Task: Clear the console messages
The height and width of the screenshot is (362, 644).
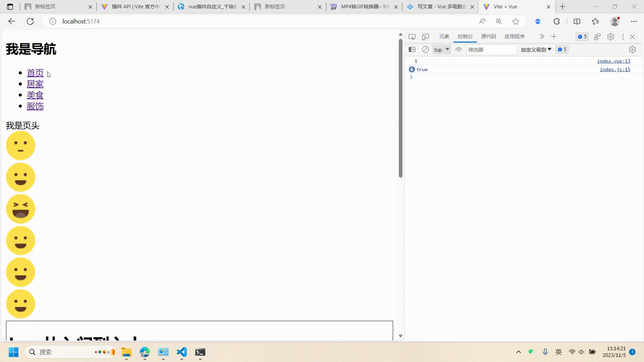Action: [x=425, y=49]
